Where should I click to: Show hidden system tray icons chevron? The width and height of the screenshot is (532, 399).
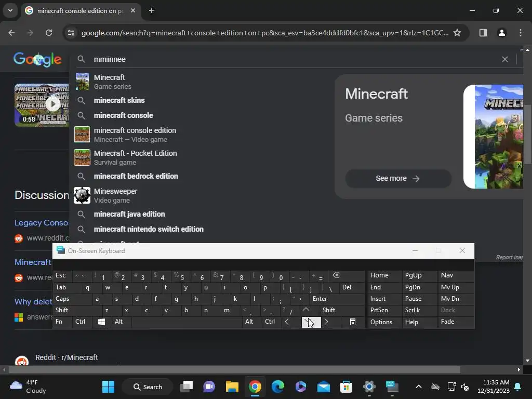click(419, 387)
